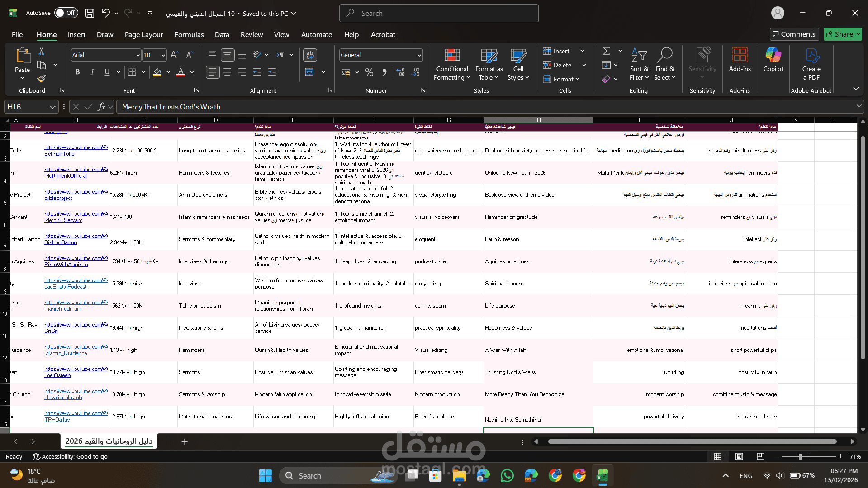Toggle the AutoSave switch

pos(66,13)
